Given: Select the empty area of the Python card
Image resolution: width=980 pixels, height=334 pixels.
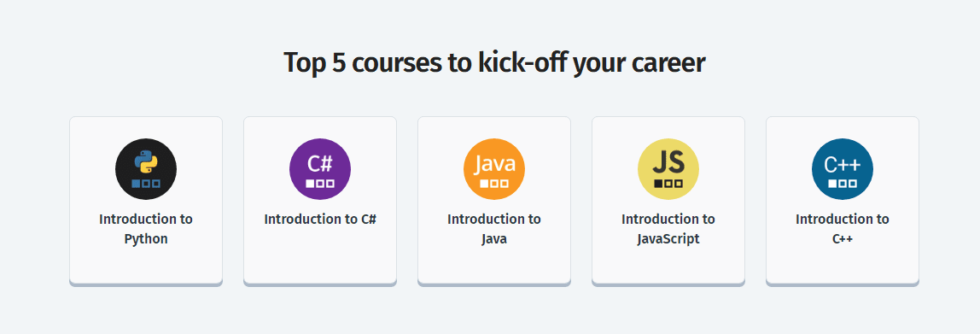Looking at the screenshot, I should point(146,266).
